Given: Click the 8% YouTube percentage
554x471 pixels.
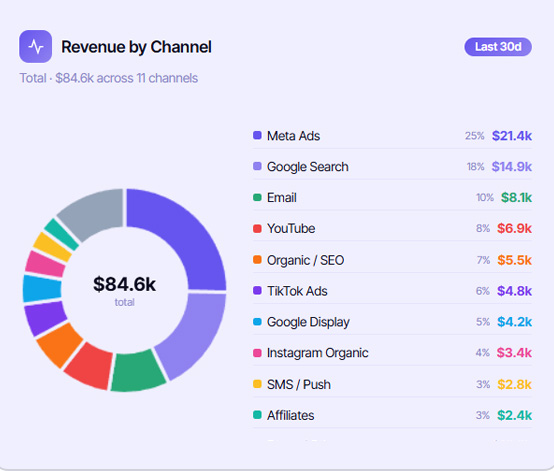Looking at the screenshot, I should (x=483, y=229).
